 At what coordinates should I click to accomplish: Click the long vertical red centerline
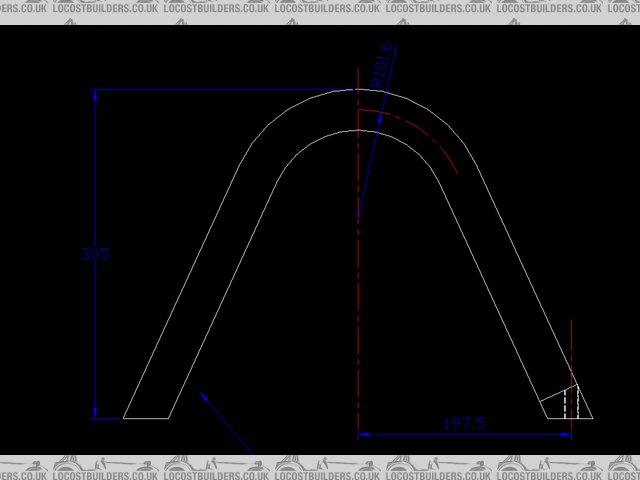pos(358,300)
